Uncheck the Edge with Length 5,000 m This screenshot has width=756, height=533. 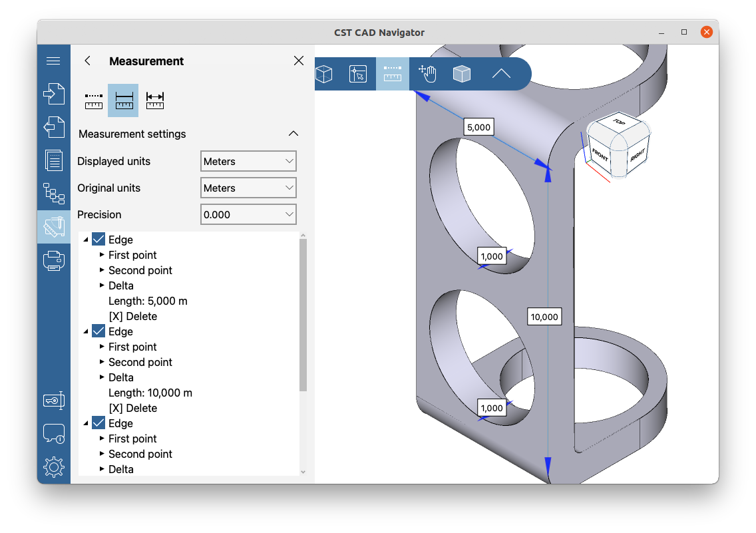click(98, 239)
